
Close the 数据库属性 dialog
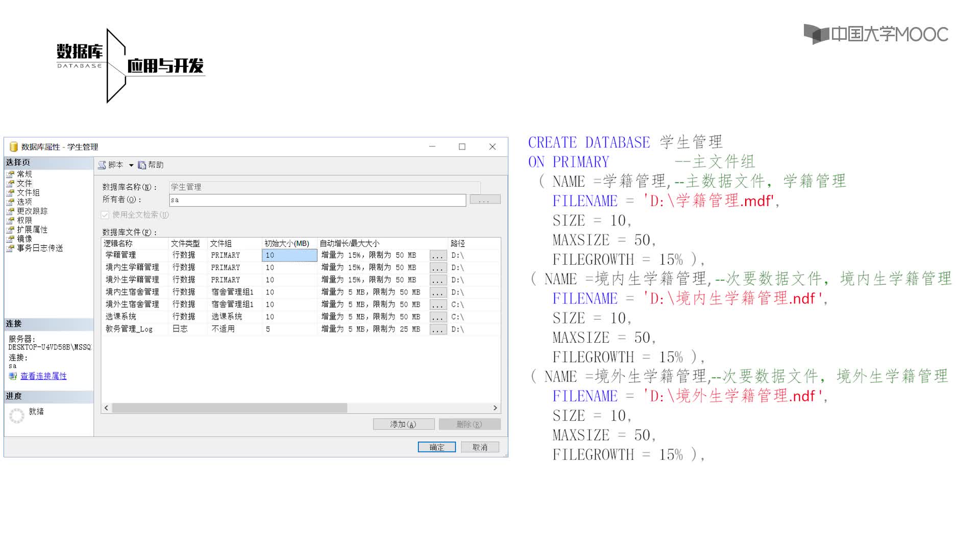point(493,146)
